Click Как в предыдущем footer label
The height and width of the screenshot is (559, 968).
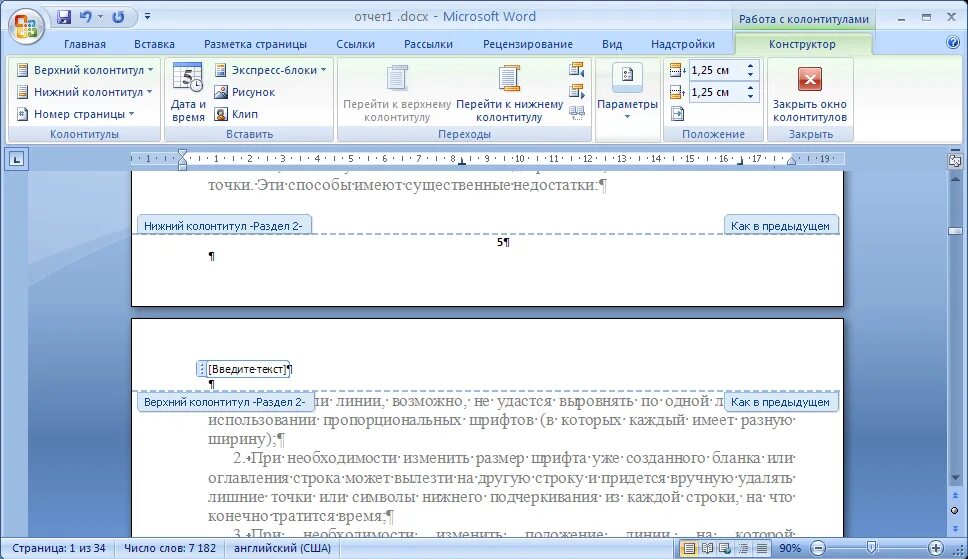pos(780,225)
